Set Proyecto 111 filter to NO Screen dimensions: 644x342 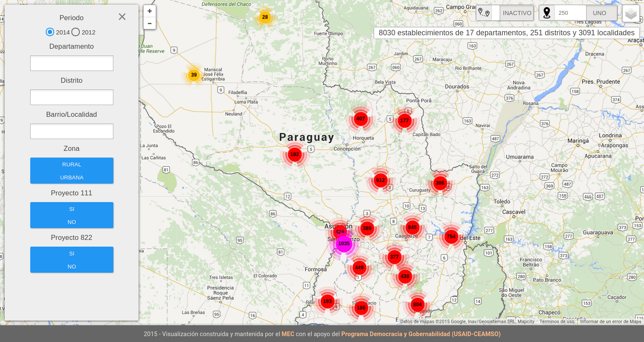click(72, 222)
